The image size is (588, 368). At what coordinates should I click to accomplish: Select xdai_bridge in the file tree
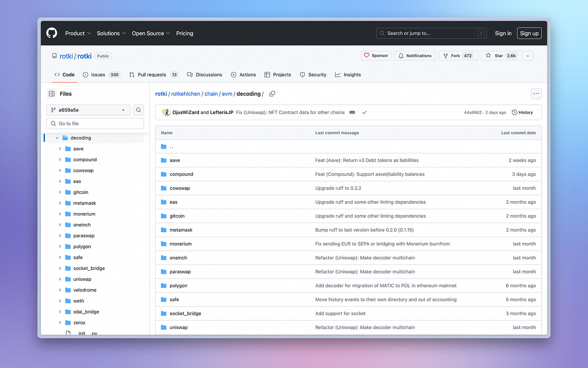pos(86,312)
